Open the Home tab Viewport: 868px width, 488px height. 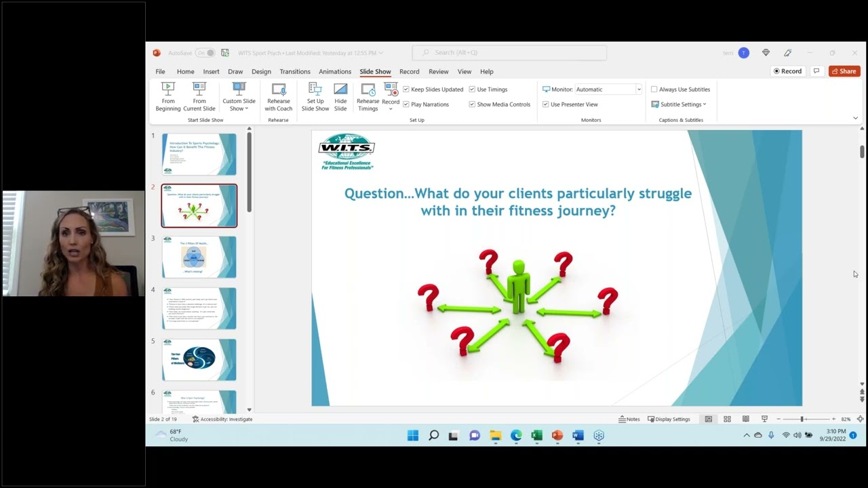point(185,71)
